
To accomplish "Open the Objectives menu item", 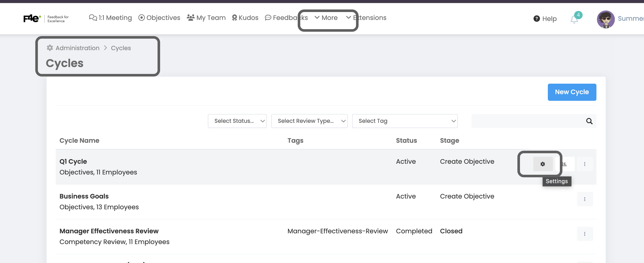I will 159,18.
